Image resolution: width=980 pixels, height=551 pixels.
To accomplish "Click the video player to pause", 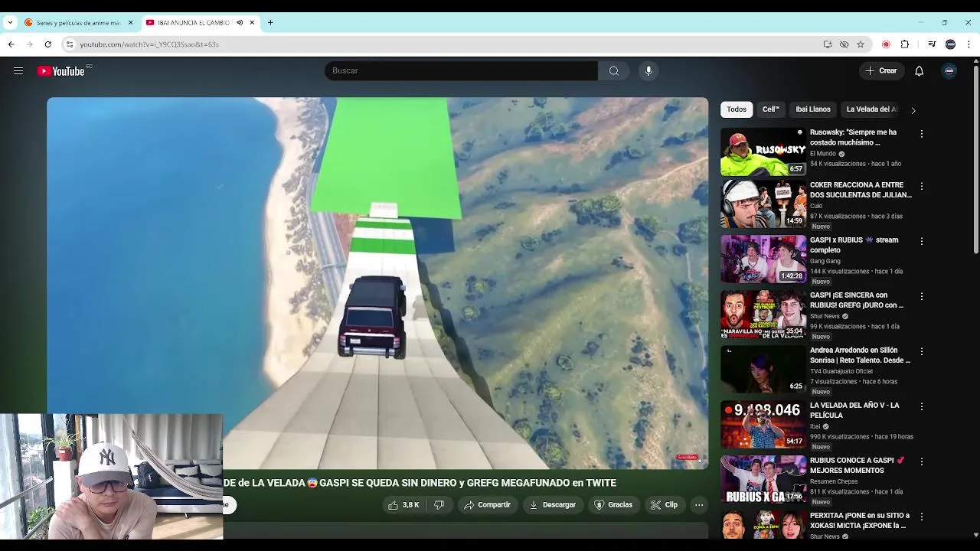I will [377, 283].
